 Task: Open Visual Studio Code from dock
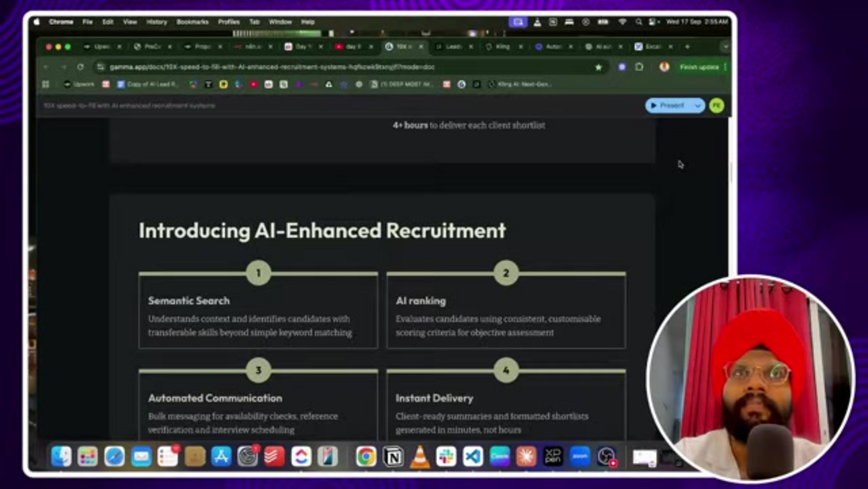click(473, 457)
